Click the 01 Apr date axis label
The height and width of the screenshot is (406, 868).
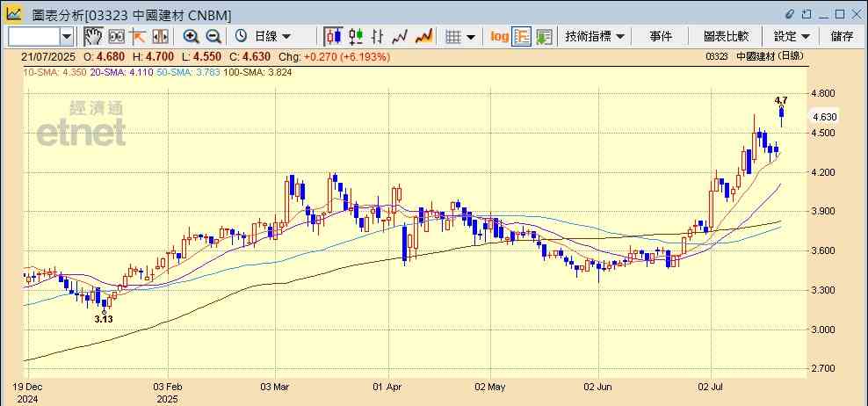(388, 388)
